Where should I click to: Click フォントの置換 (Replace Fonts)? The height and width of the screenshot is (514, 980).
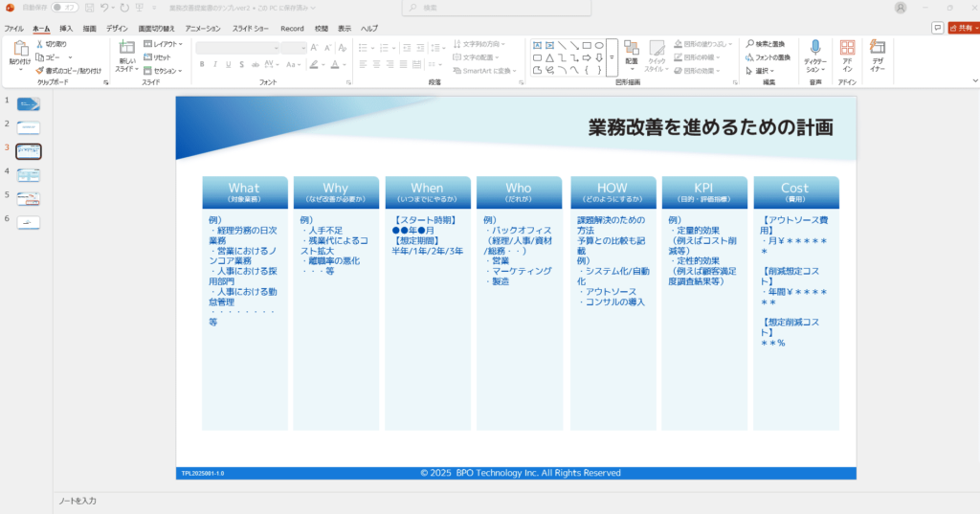[768, 57]
